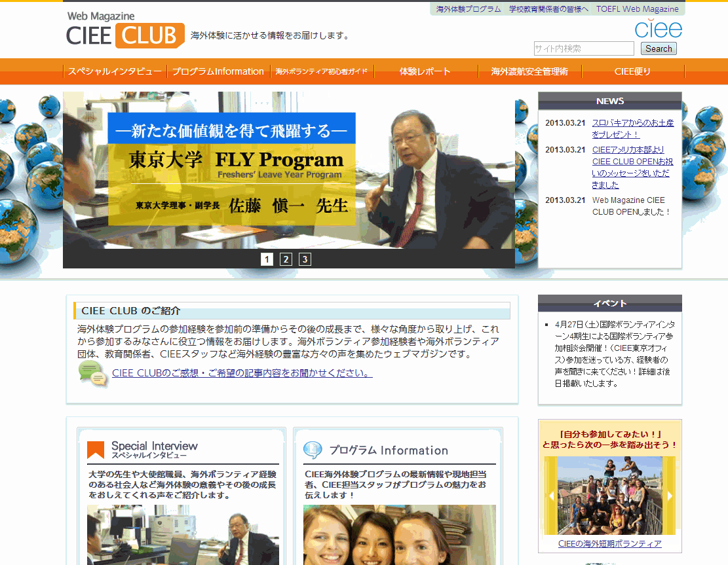Viewport: 728px width, 565px height.
Task: Click the NEWS panel header
Action: click(x=609, y=101)
